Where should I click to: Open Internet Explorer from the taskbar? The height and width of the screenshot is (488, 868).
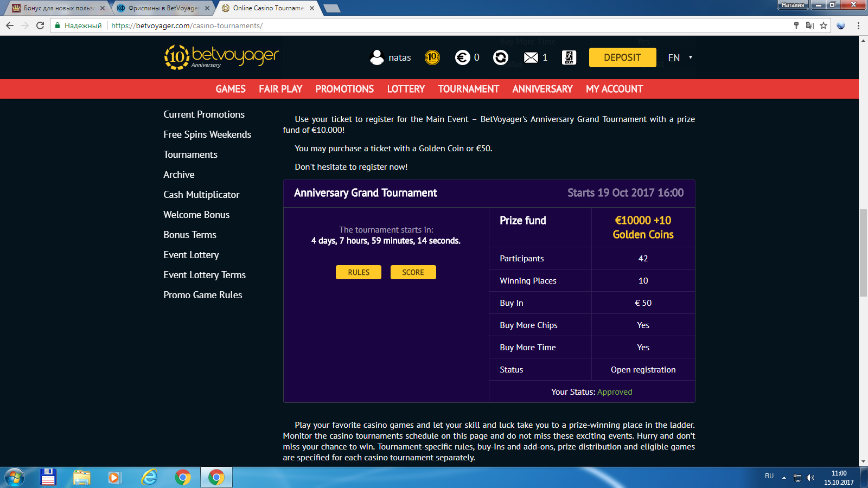[149, 477]
